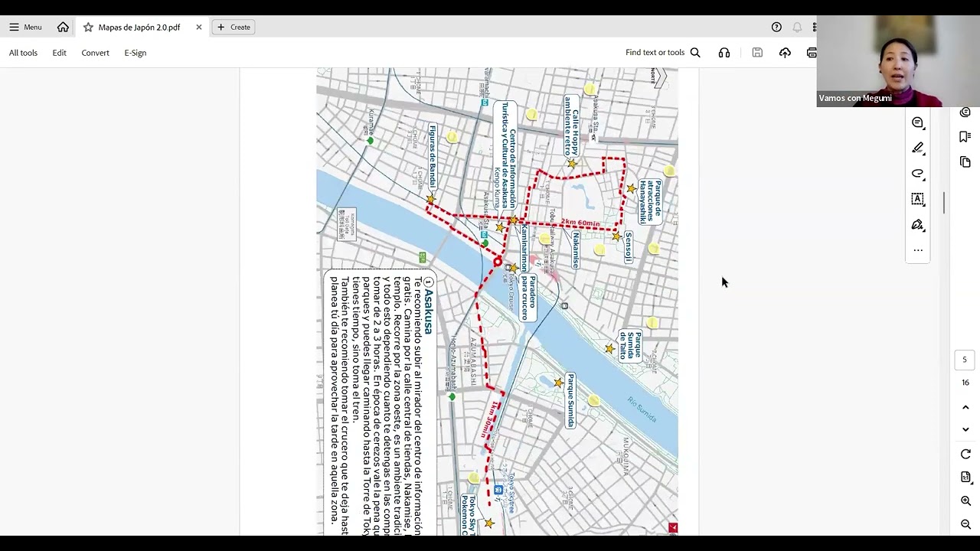The image size is (980, 551).
Task: Click the Figuras de Bandai map label
Action: click(x=433, y=157)
